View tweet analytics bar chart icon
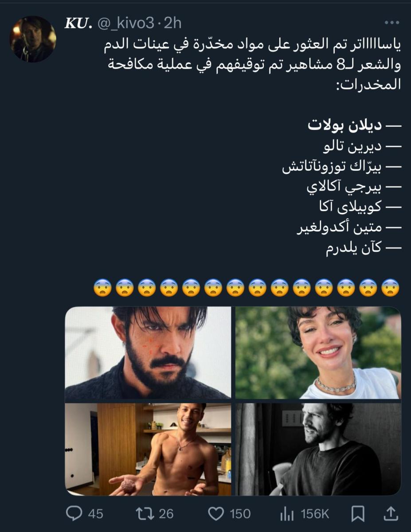 click(287, 514)
